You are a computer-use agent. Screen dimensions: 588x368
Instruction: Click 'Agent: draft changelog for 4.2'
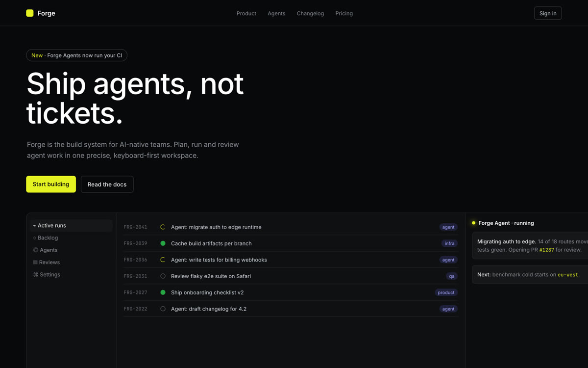(209, 309)
